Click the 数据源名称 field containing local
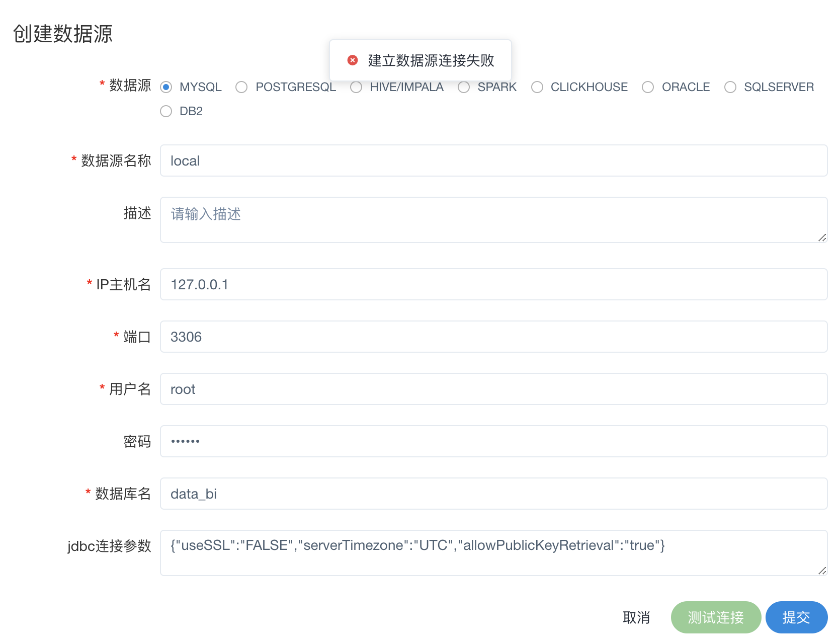840x644 pixels. (493, 160)
